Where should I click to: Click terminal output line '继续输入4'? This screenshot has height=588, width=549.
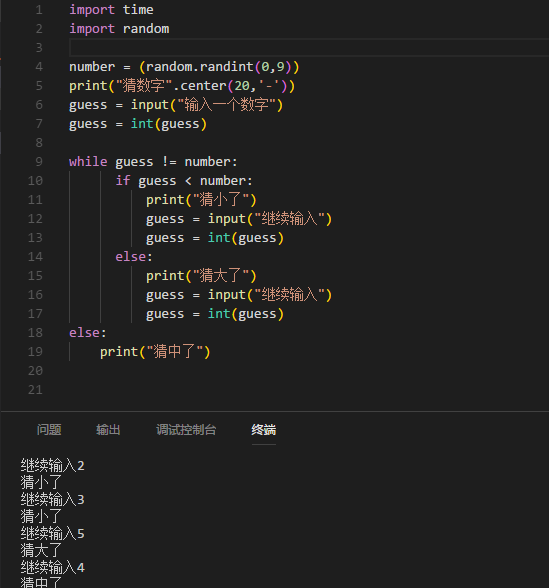tap(52, 567)
